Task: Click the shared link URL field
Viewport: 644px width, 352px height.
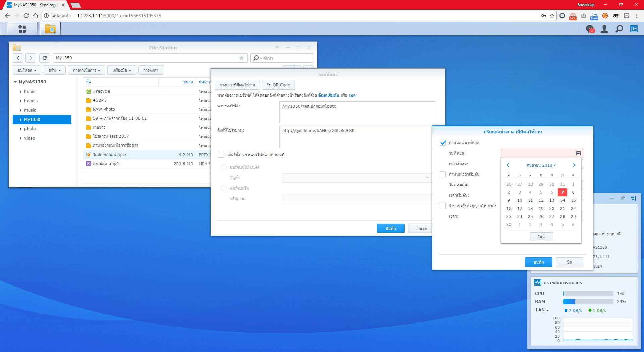Action: pos(356,136)
